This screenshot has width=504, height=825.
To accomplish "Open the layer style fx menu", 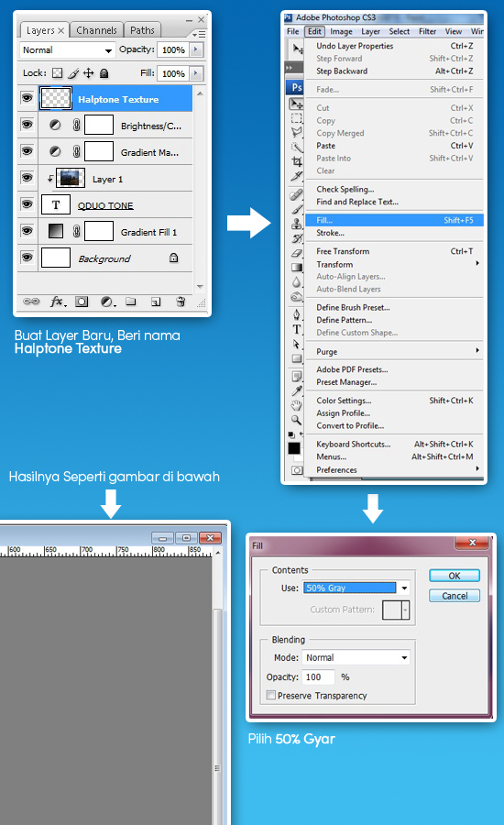I will tap(58, 302).
